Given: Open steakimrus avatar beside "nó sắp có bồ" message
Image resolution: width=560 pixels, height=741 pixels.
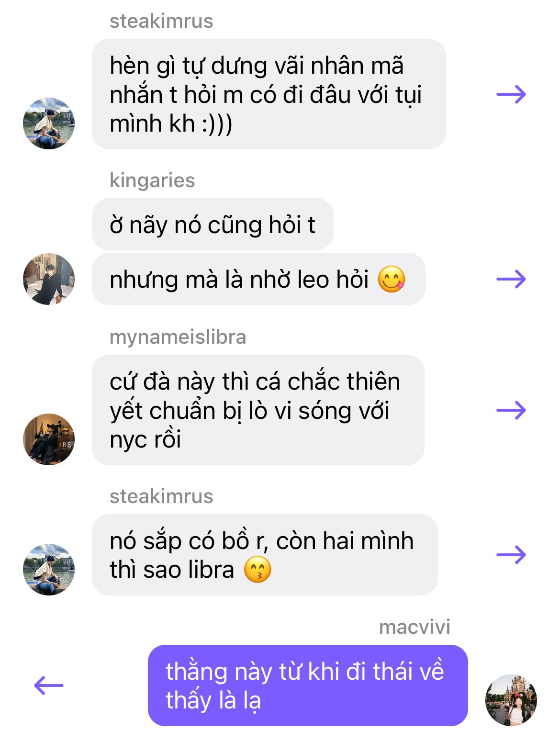Looking at the screenshot, I should pyautogui.click(x=49, y=570).
